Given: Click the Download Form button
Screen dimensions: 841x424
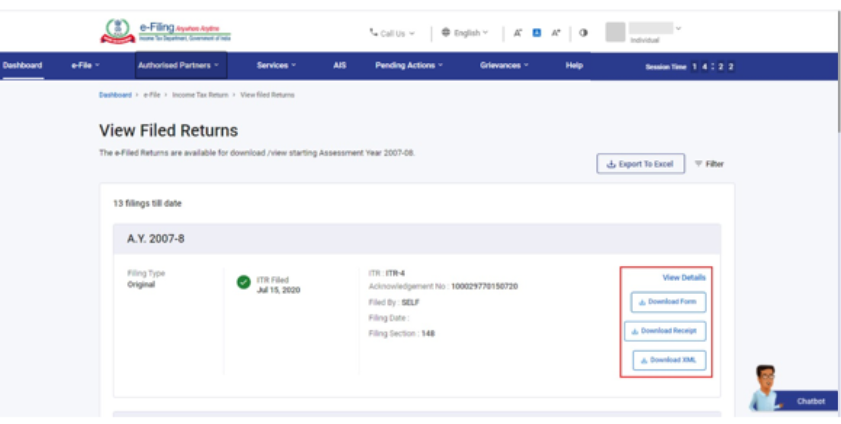Looking at the screenshot, I should [669, 302].
